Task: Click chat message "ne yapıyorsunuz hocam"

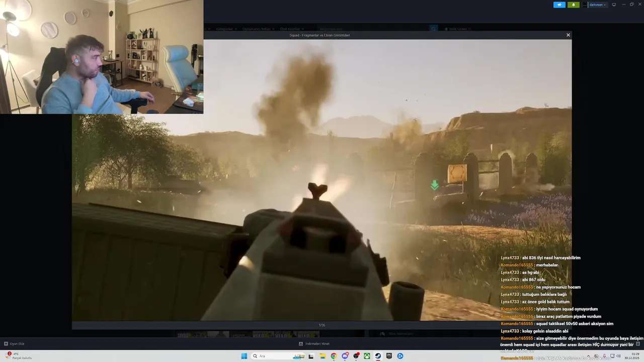Action: pos(558,287)
